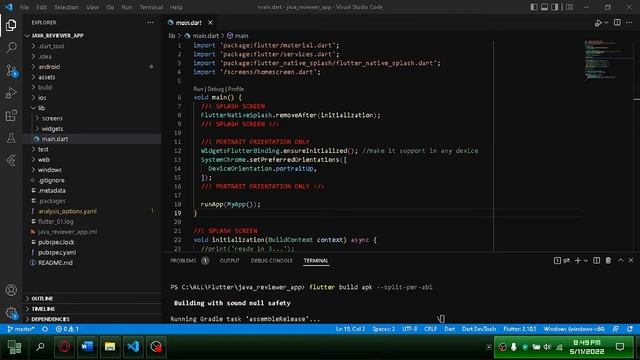640x360 pixels.
Task: Open Customize Layout in title bar
Action: 569,7
